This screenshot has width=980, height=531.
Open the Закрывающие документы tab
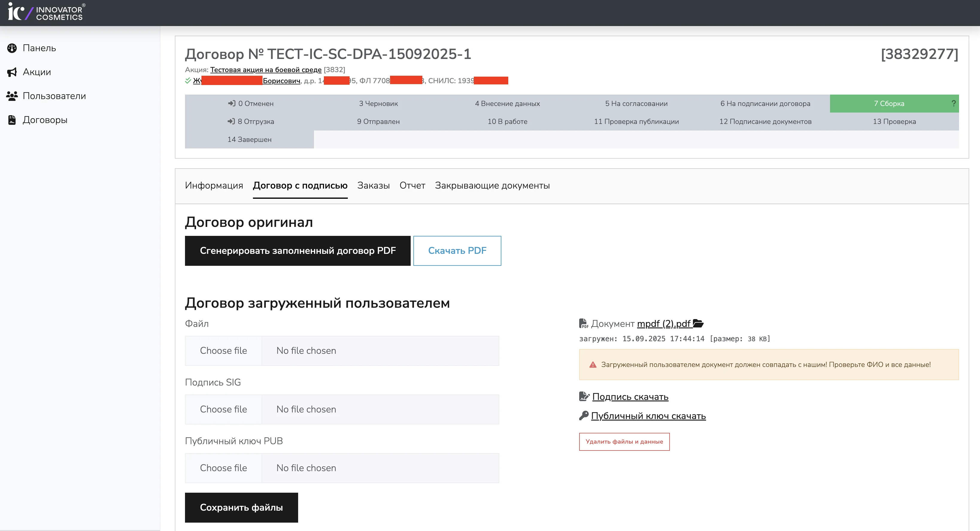(x=492, y=186)
